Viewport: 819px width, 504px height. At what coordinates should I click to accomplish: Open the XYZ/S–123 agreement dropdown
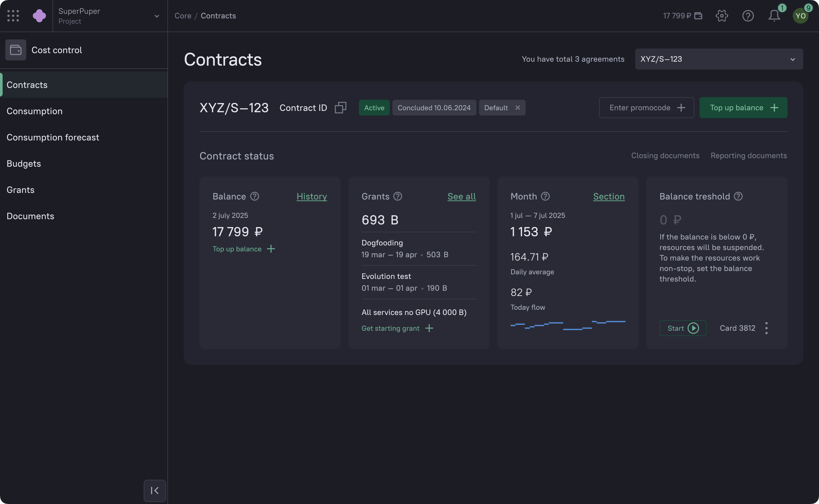click(719, 59)
